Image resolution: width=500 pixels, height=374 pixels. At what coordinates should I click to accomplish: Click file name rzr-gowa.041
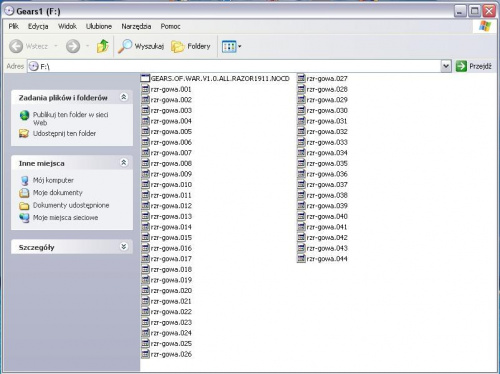tap(327, 227)
